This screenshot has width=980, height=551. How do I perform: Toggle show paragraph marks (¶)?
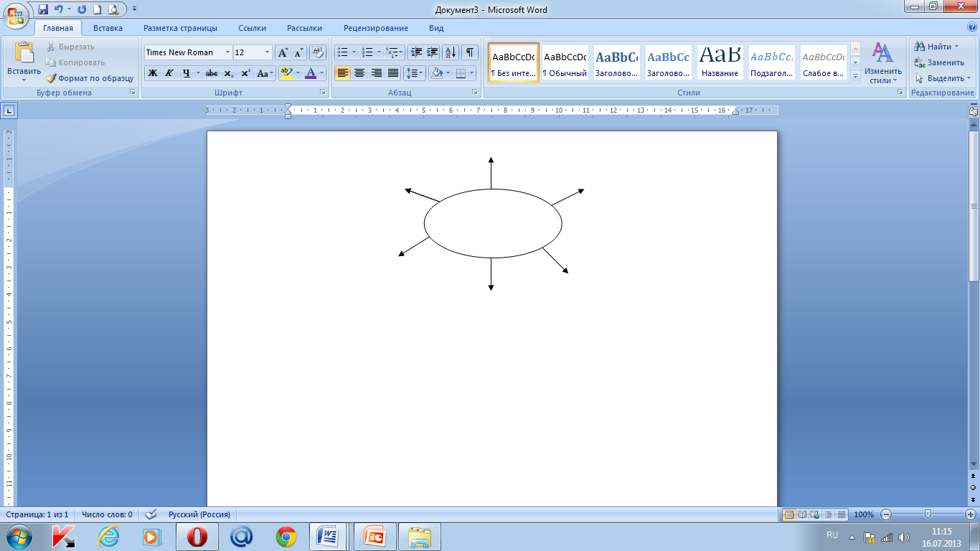[470, 52]
